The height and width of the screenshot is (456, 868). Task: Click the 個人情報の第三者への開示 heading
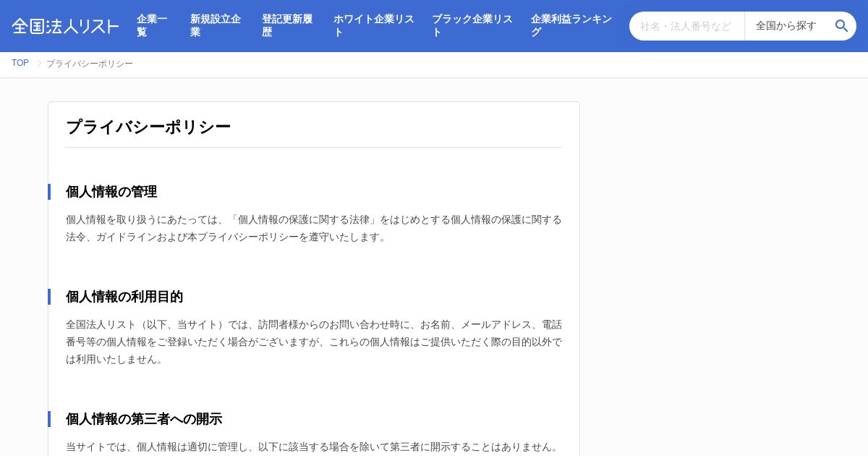[144, 419]
